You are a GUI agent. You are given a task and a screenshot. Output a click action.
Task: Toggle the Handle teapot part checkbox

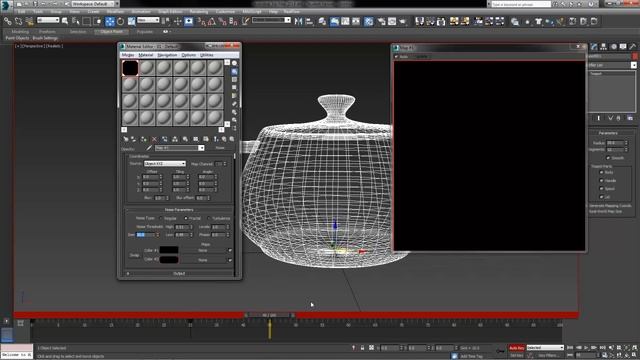point(601,181)
